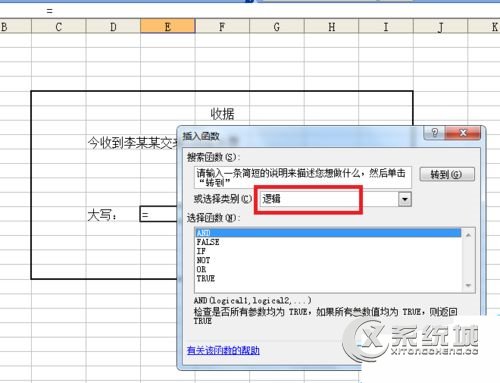Select column F header
Image resolution: width=500 pixels, height=383 pixels.
(x=222, y=26)
